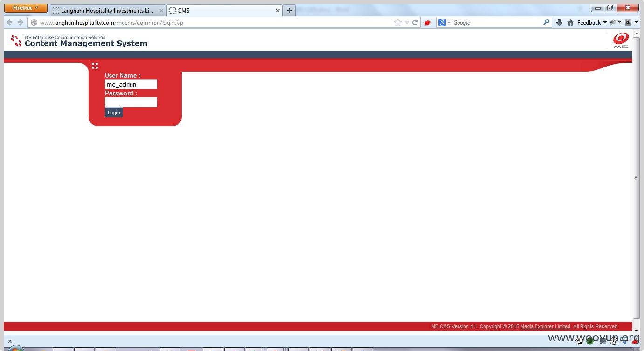
Task: Click the site identity globe icon
Action: [x=34, y=22]
